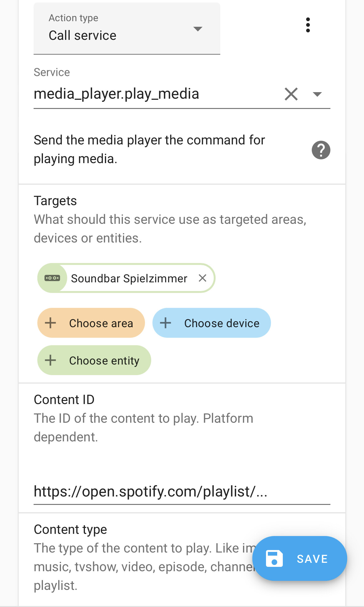Open the three-dot overflow menu
Viewport: 364px width, 607px height.
coord(308,25)
